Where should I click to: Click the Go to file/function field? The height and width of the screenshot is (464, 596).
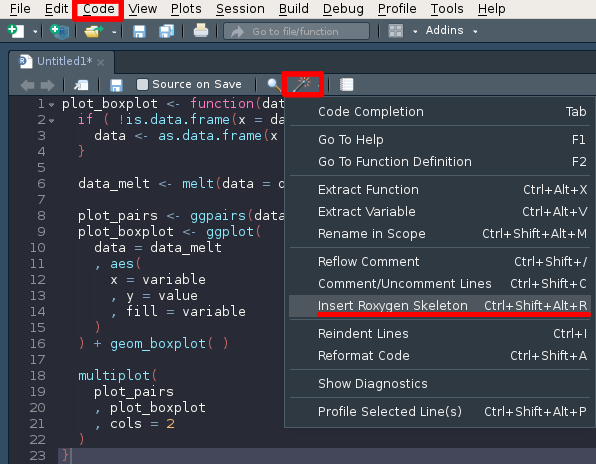click(x=296, y=31)
